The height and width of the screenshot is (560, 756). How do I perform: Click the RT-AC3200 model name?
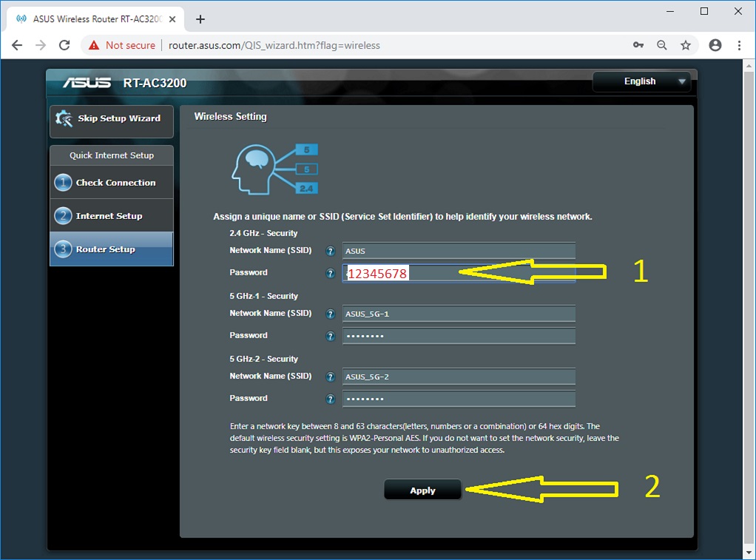pyautogui.click(x=155, y=83)
